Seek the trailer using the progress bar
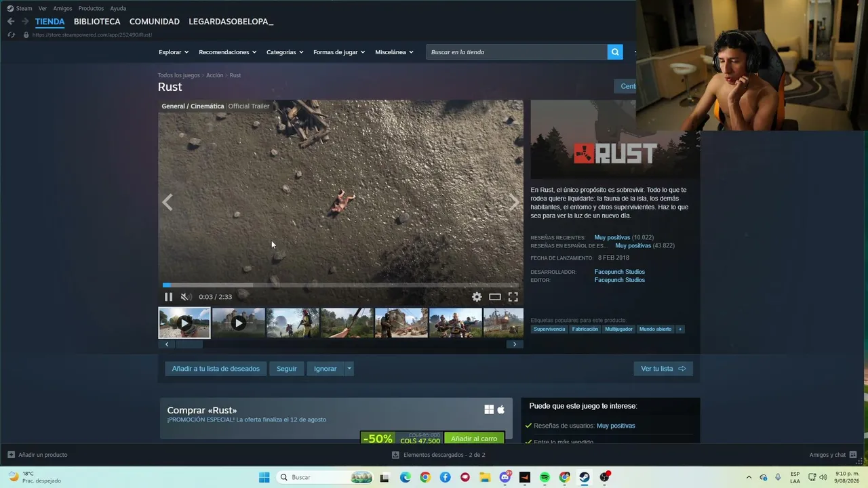Image resolution: width=868 pixels, height=488 pixels. (x=340, y=285)
